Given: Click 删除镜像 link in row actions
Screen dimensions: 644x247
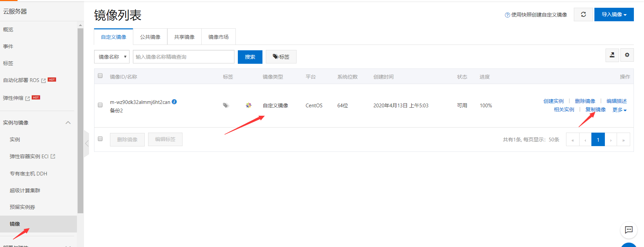Looking at the screenshot, I should (x=585, y=101).
